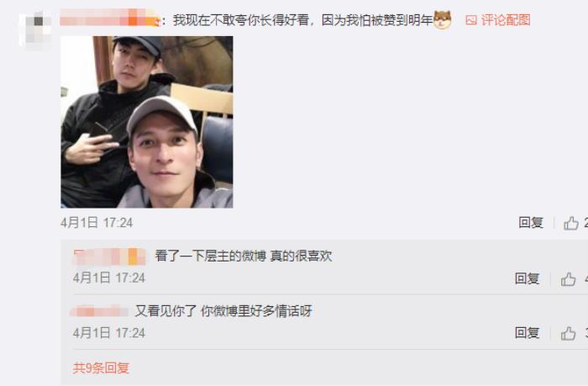Open the first reply author's username
588x386 pixels.
coord(109,256)
